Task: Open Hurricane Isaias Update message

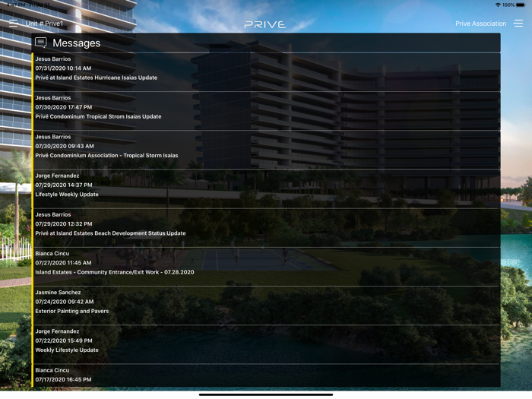Action: 266,72
